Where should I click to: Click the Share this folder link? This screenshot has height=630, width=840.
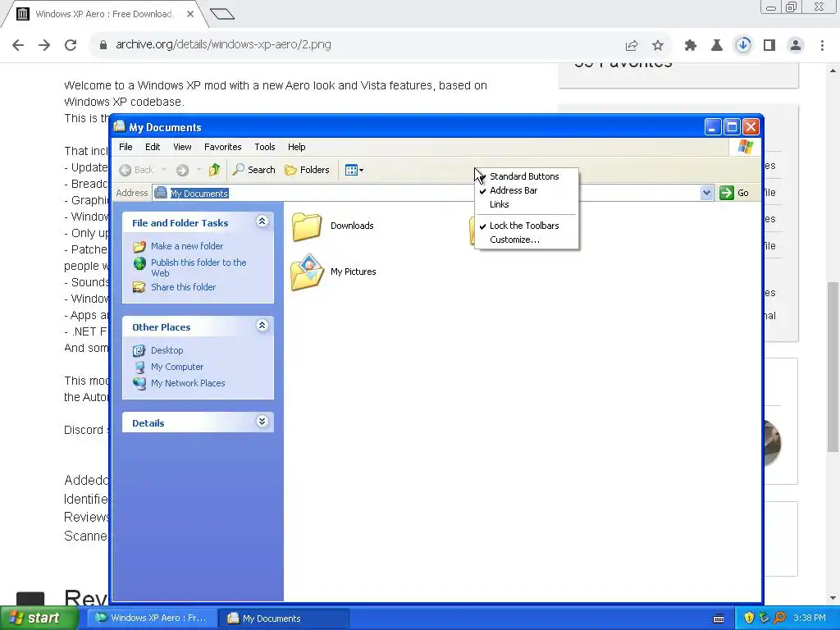[183, 287]
